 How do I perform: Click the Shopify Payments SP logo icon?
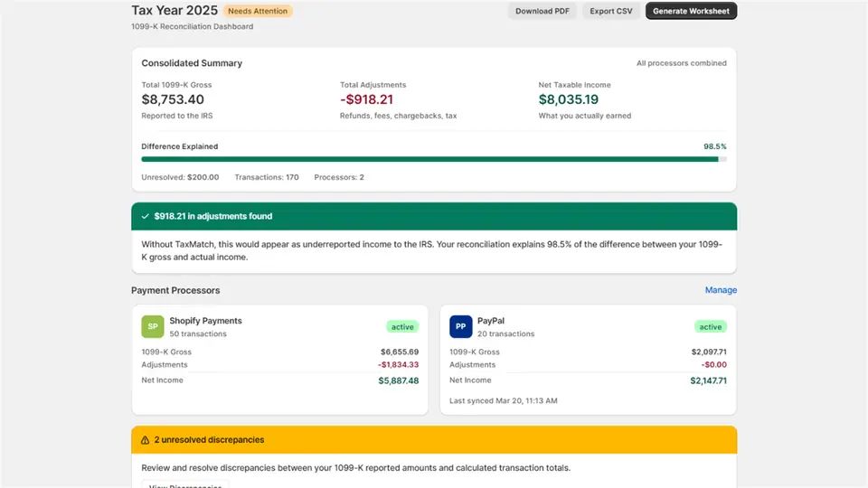pos(153,326)
